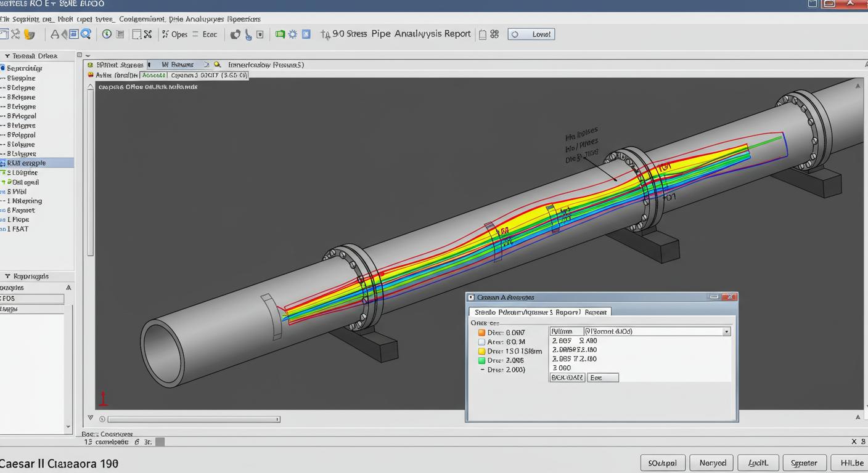Open the blue gear settings toolbar icon
The image size is (868, 473).
(x=292, y=34)
